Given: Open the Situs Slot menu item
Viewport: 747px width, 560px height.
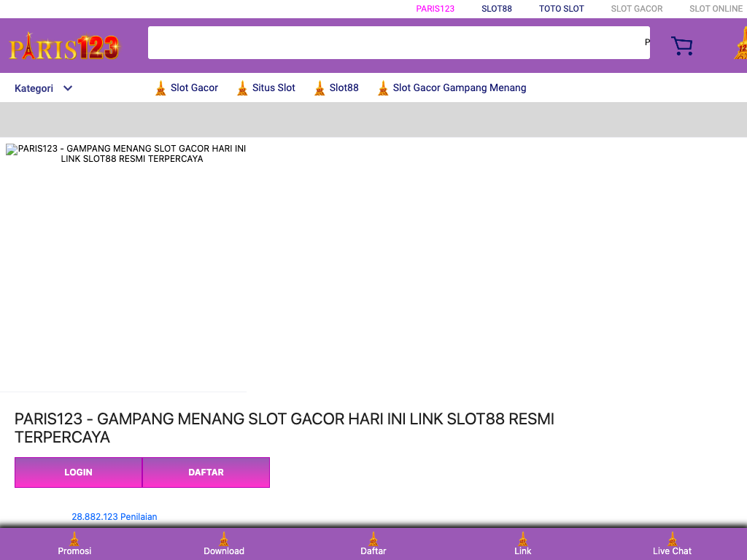Looking at the screenshot, I should pyautogui.click(x=274, y=87).
